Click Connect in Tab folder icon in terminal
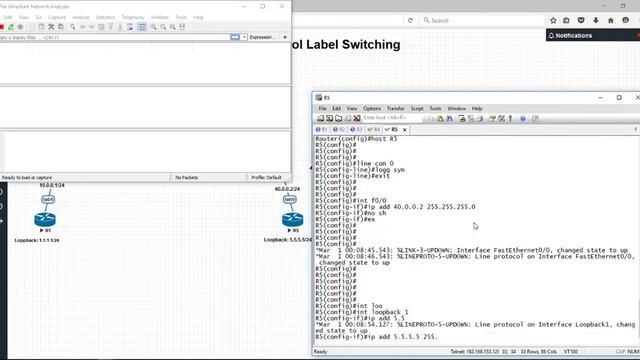 tap(338, 118)
